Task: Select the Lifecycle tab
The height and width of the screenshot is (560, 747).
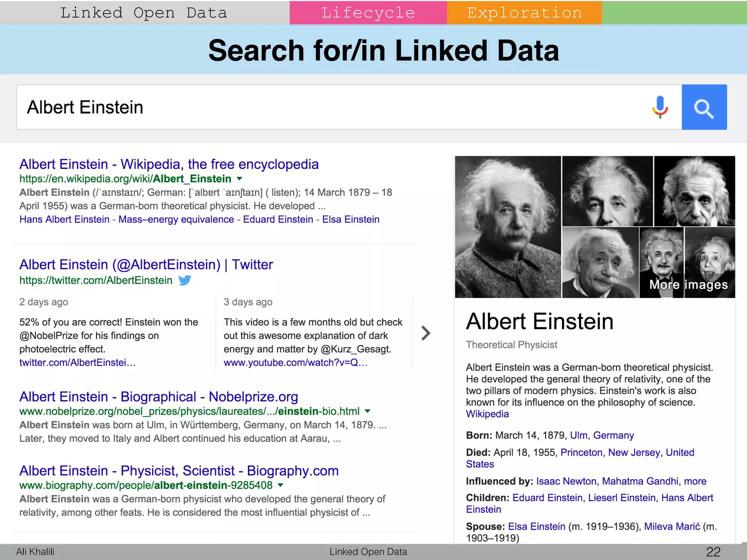Action: click(368, 13)
